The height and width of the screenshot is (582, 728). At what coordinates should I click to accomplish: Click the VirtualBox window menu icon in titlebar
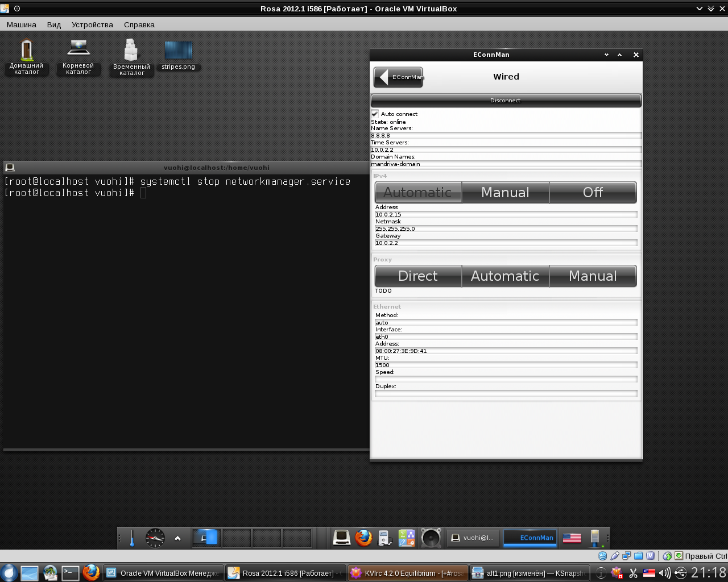coord(5,9)
